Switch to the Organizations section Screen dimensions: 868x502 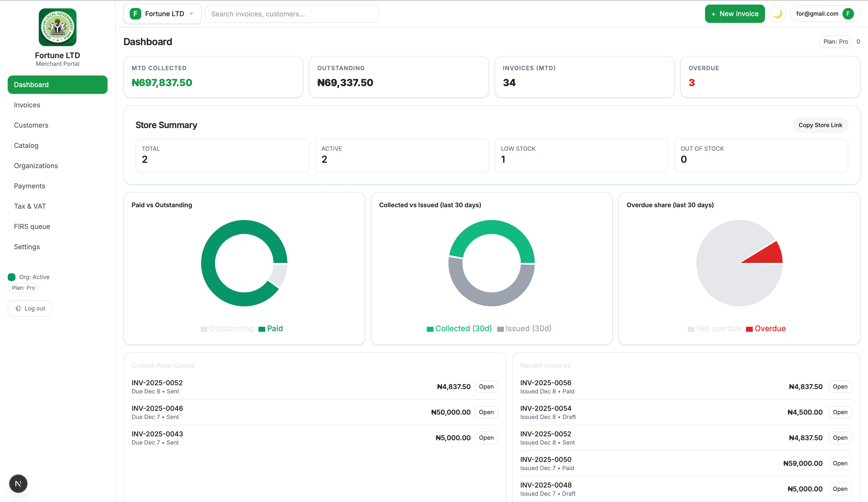coord(36,165)
